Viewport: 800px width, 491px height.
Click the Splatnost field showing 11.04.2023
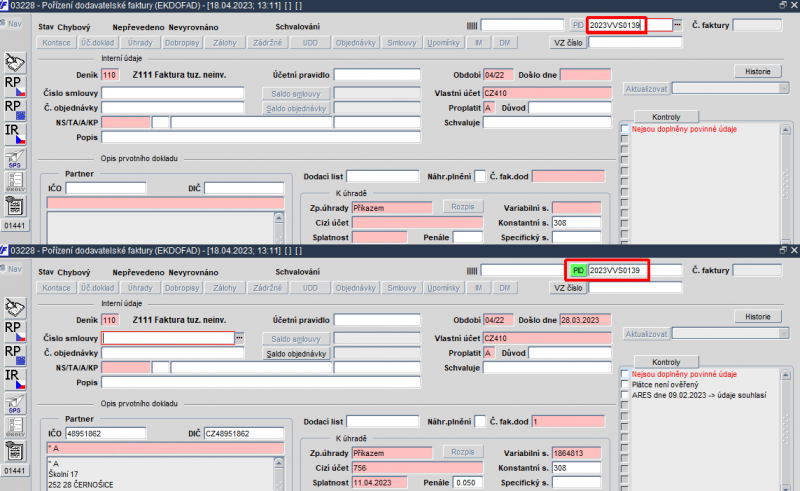(x=380, y=482)
